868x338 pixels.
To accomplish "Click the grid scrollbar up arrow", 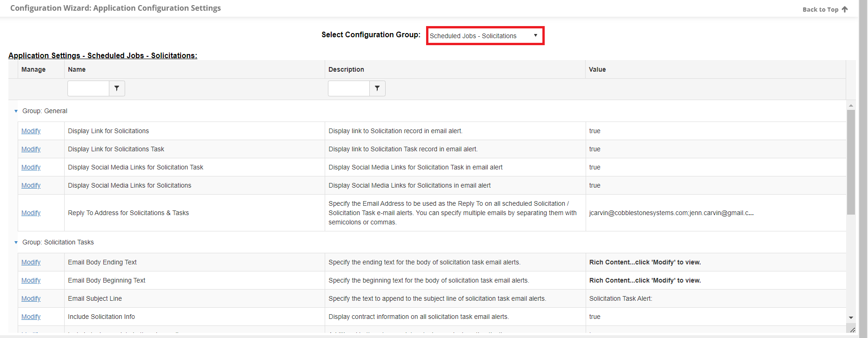I will pos(851,106).
